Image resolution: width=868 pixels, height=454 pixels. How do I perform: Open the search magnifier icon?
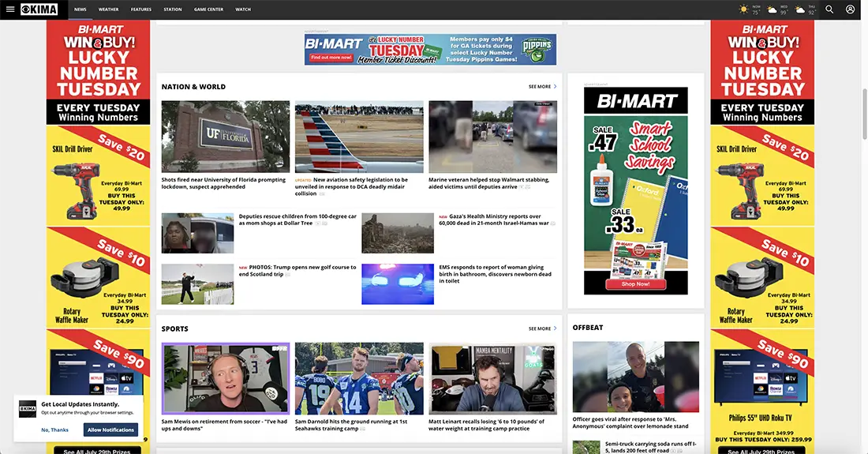point(829,9)
